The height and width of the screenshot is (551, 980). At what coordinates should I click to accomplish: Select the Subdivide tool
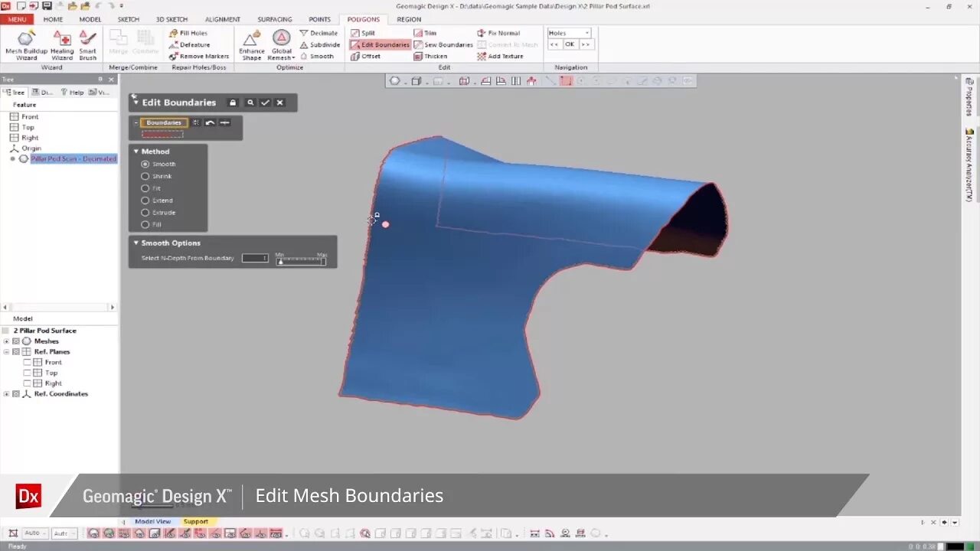click(320, 44)
